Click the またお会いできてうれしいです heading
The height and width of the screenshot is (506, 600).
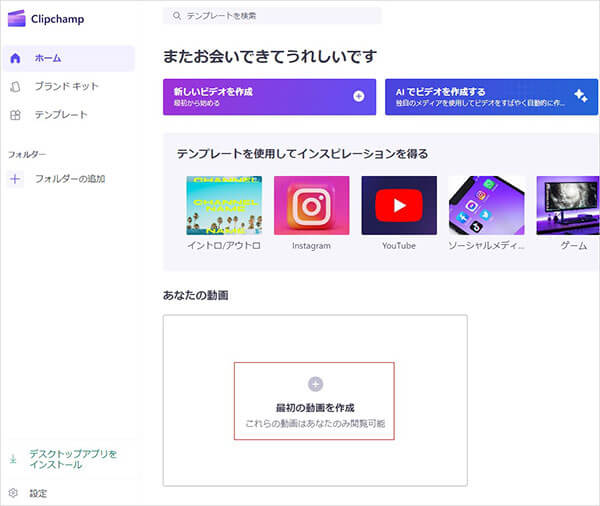point(270,56)
